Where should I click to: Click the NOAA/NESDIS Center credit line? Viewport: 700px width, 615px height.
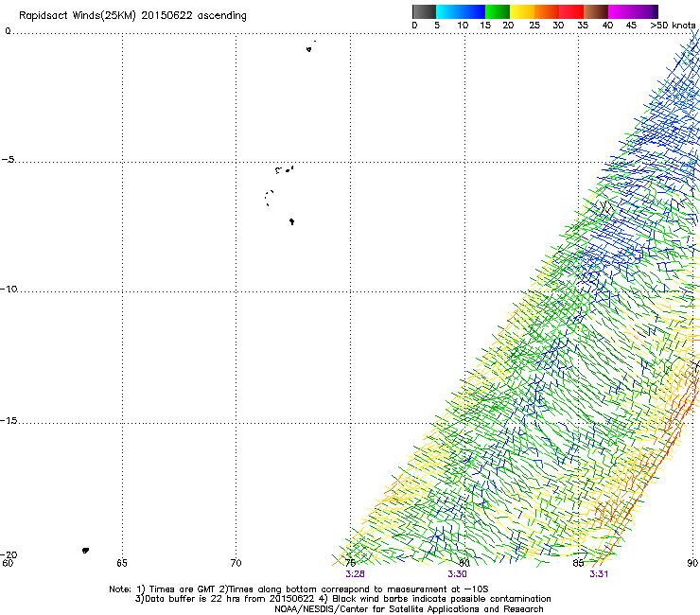(x=409, y=609)
